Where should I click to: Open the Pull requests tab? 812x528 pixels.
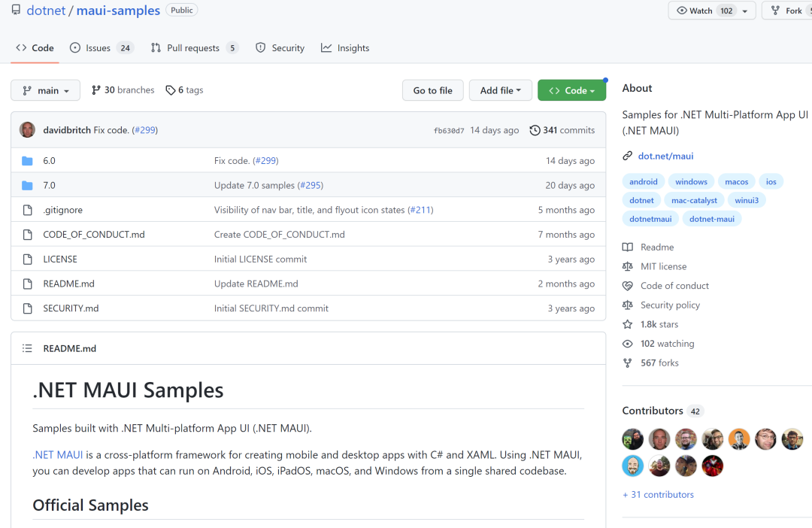(194, 47)
